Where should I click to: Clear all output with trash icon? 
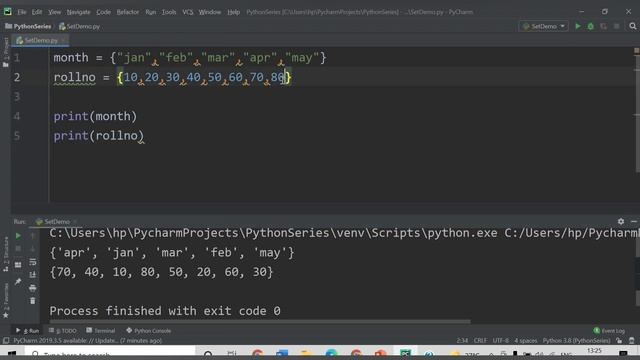coord(33,301)
